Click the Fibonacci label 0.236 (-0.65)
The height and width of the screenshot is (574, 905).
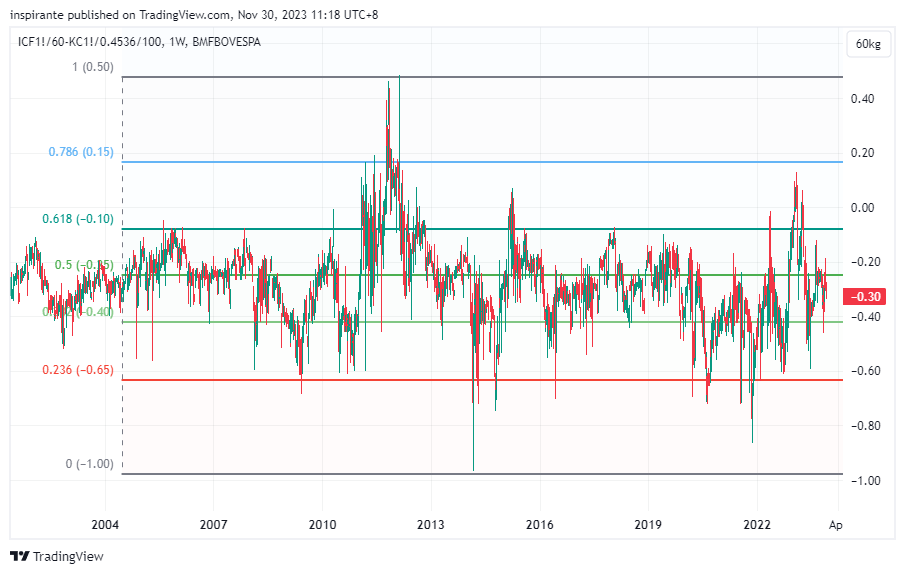click(78, 370)
